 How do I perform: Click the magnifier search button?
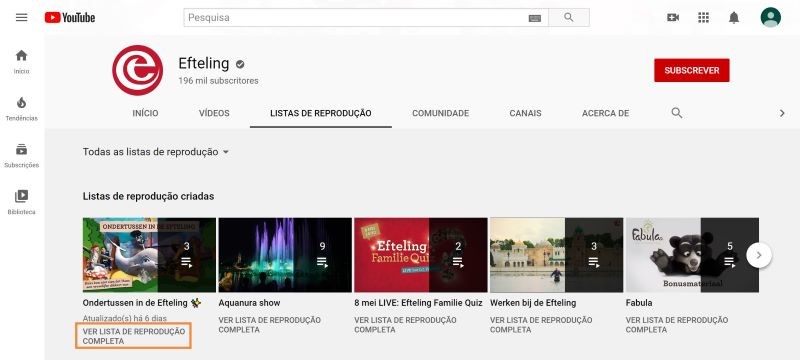[569, 17]
